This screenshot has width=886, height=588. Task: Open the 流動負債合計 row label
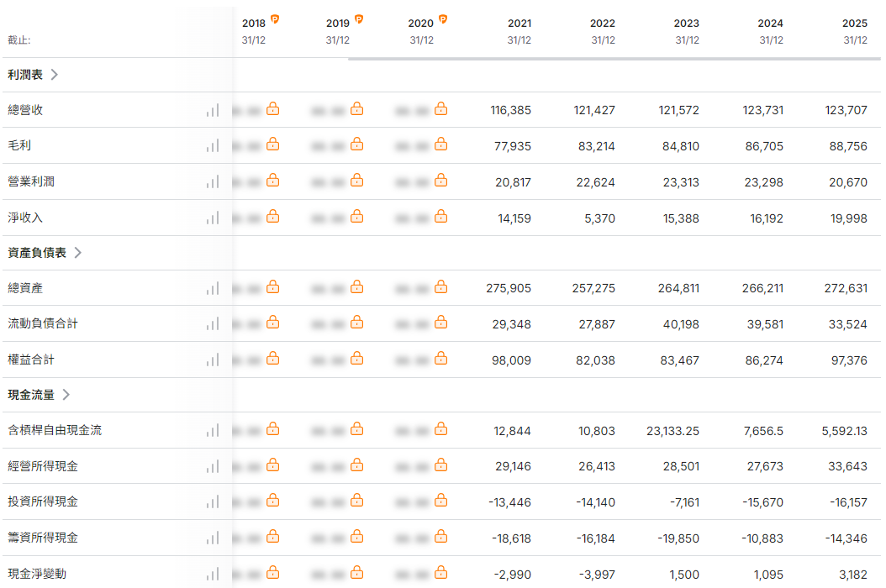tap(43, 323)
